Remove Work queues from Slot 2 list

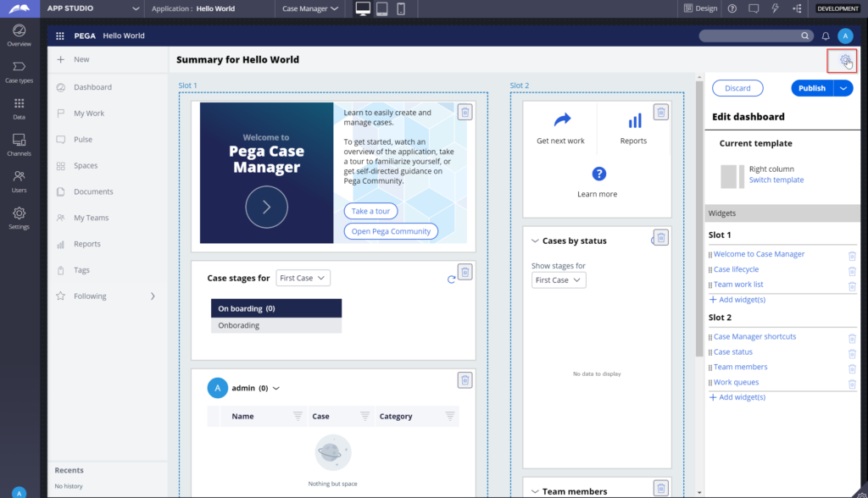(852, 384)
